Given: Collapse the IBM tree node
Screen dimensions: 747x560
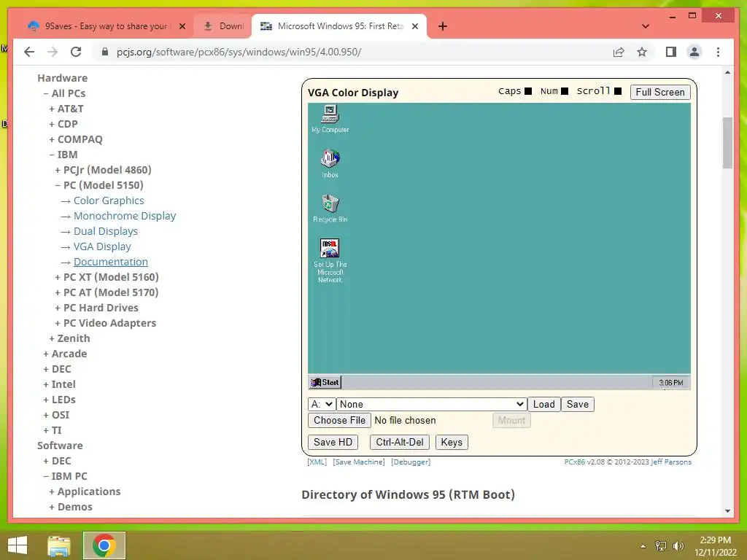Looking at the screenshot, I should pyautogui.click(x=63, y=155).
